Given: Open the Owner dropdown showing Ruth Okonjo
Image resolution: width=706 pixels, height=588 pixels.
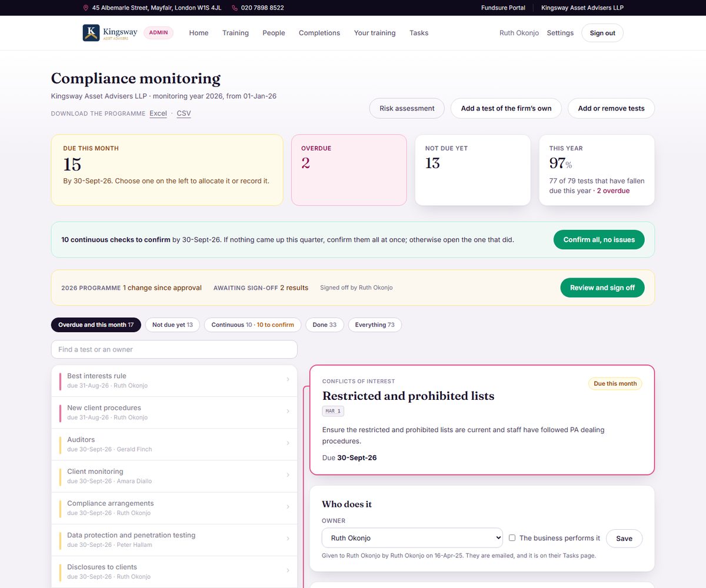Looking at the screenshot, I should click(x=412, y=538).
